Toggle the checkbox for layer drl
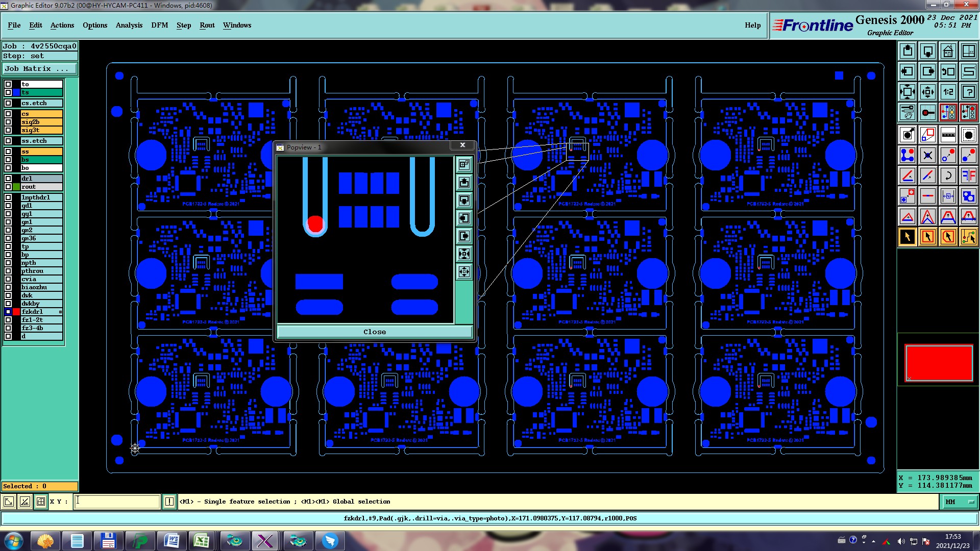Image resolution: width=980 pixels, height=551 pixels. coord(8,179)
